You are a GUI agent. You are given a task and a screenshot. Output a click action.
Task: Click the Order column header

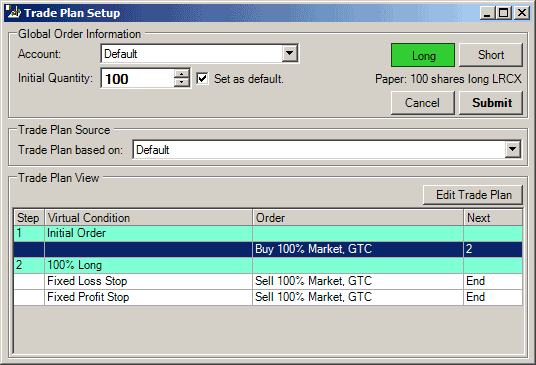pos(358,218)
